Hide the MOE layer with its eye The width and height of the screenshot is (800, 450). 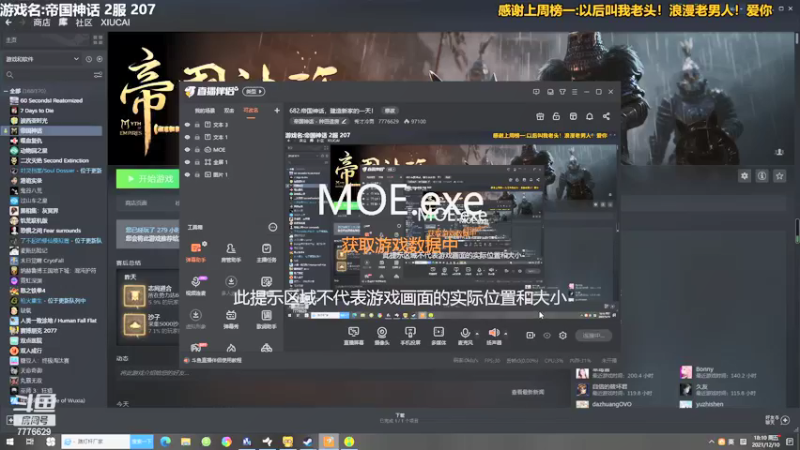point(187,149)
